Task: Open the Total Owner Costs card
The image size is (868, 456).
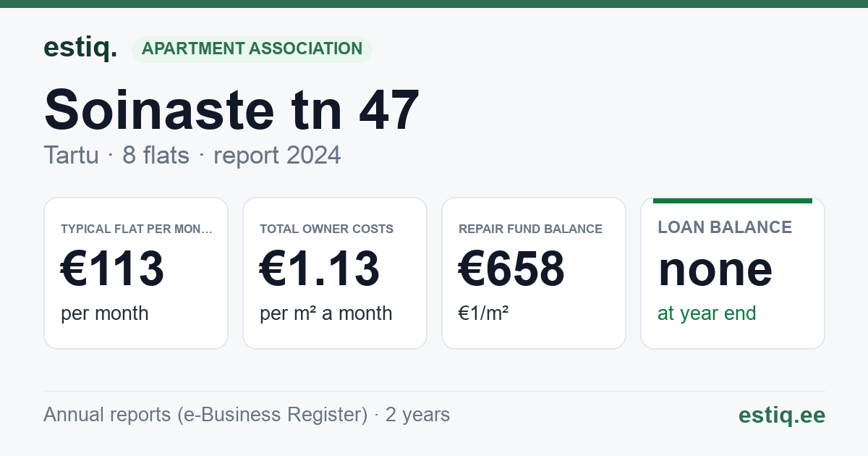Action: tap(335, 273)
